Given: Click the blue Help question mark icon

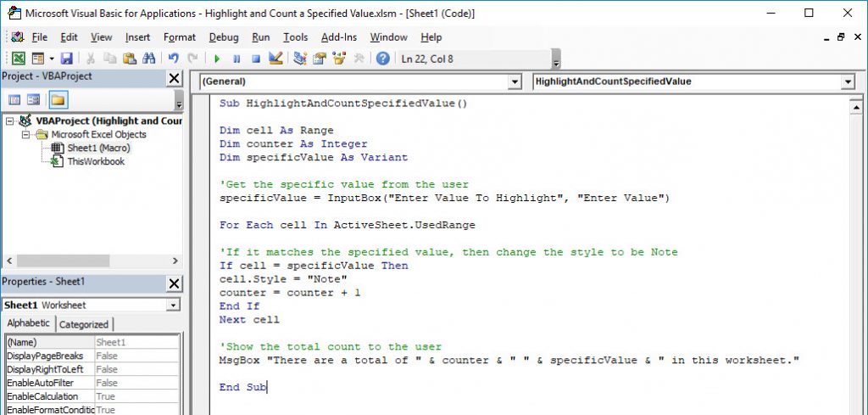Looking at the screenshot, I should [383, 59].
